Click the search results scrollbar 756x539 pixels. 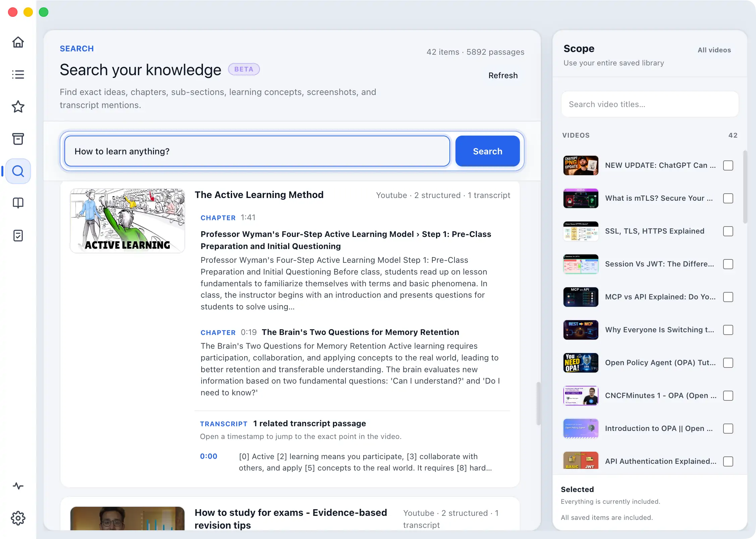[x=538, y=403]
